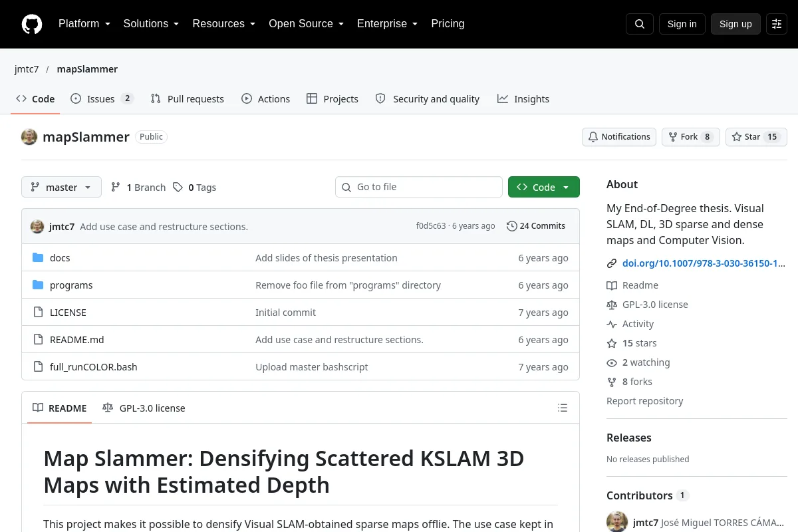
Task: Go to the GitHub homepage logo
Action: 32,24
